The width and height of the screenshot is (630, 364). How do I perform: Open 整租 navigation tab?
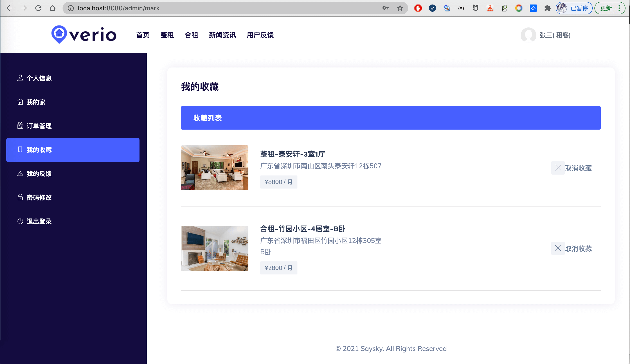pos(167,35)
